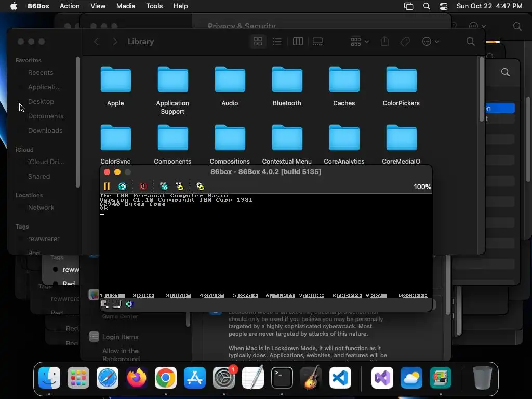This screenshot has width=532, height=399.
Task: Open Finder action ellipsis dropdown
Action: coord(430,42)
